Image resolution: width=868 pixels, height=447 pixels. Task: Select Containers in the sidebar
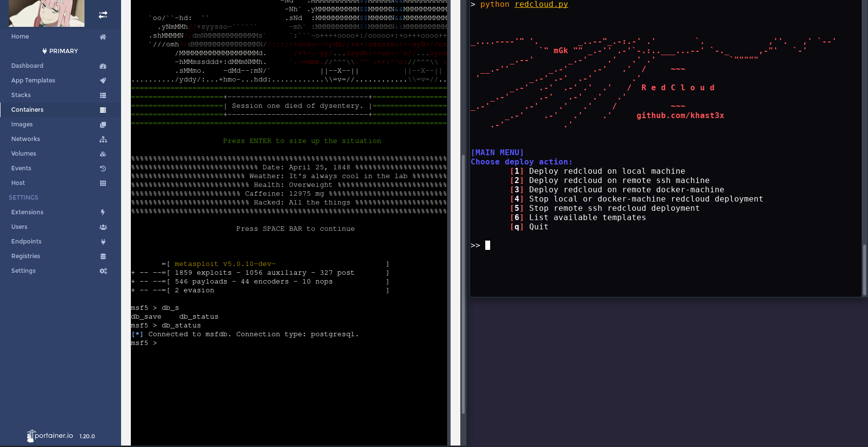coord(27,110)
